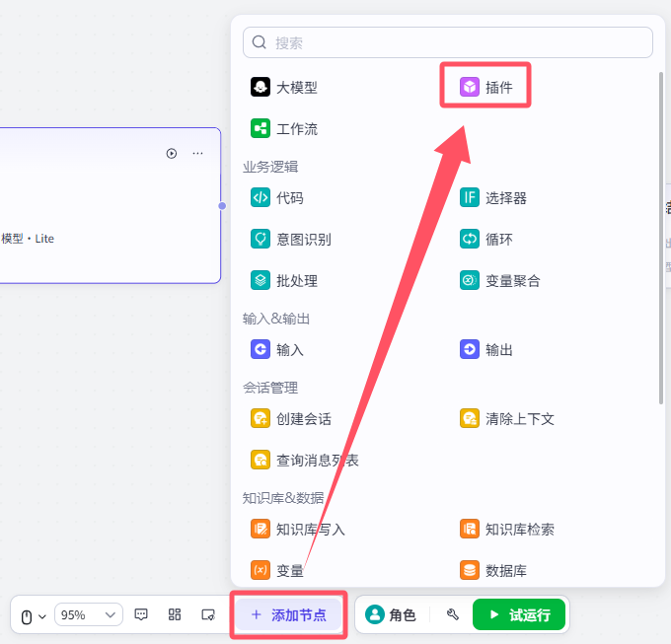Select the 意图识别 intent recognition node
The height and width of the screenshot is (644, 671).
point(291,239)
